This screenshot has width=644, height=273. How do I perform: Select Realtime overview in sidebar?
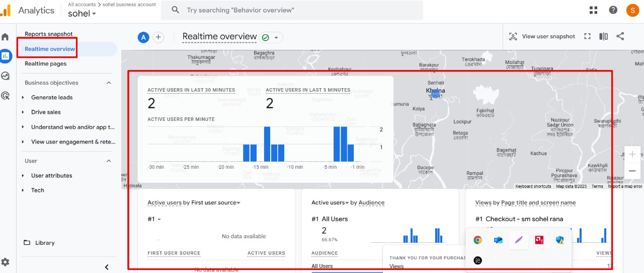[x=50, y=49]
